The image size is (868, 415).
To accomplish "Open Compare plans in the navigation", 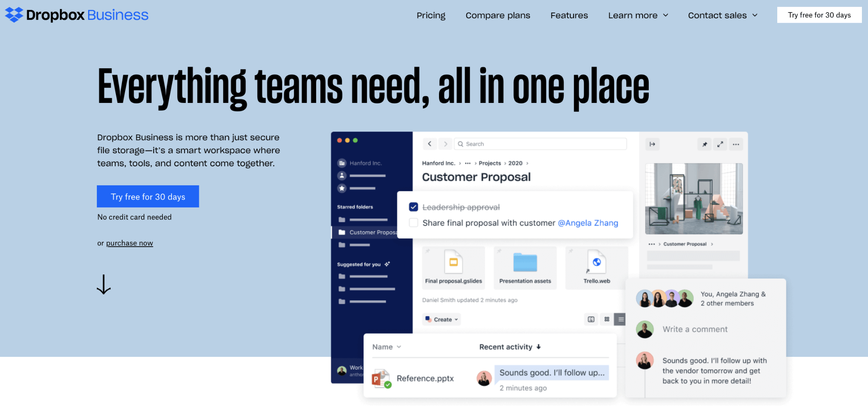I will (x=498, y=15).
